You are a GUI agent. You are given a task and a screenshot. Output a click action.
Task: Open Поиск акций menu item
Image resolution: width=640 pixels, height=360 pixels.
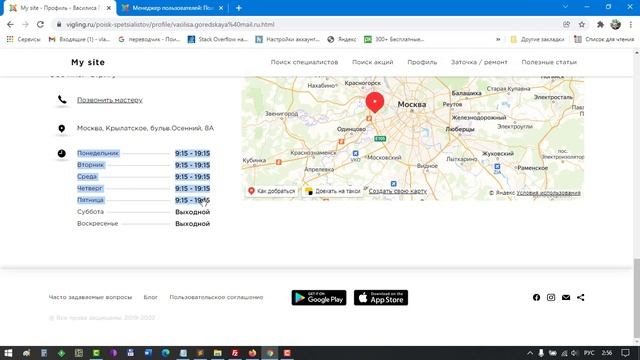(373, 62)
